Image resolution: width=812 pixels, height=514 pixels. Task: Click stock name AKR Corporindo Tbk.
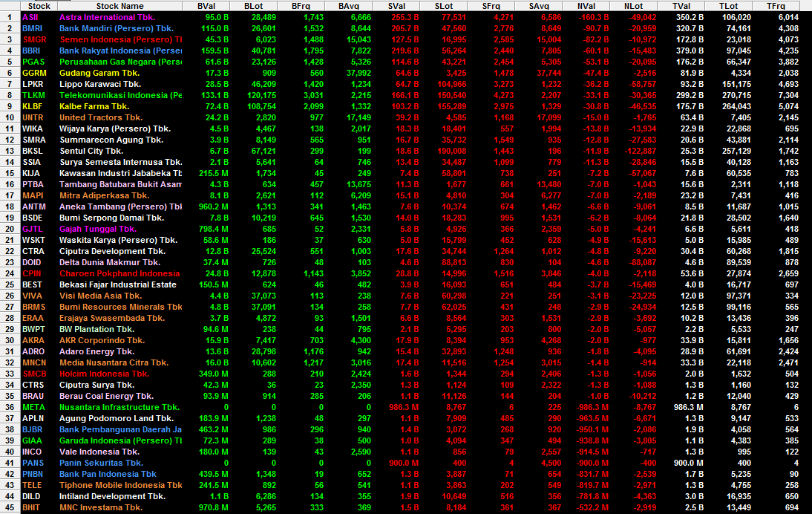[x=102, y=340]
